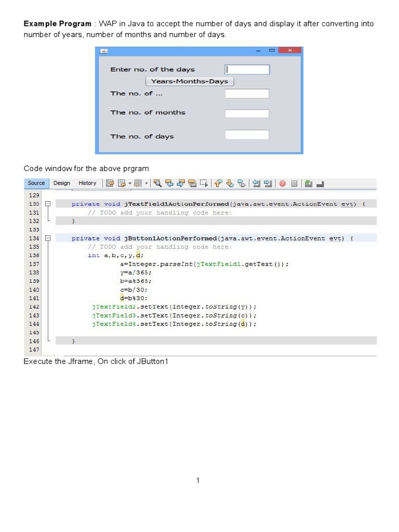Maximize the Java form window
The width and height of the screenshot is (399, 532).
[272, 50]
